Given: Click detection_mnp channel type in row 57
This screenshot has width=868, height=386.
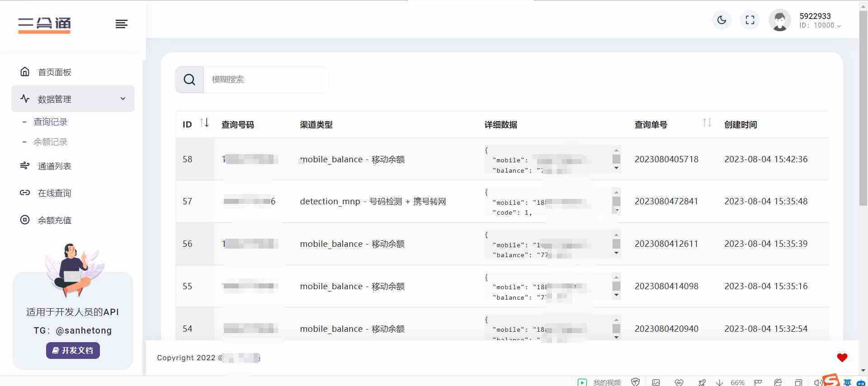Looking at the screenshot, I should pyautogui.click(x=373, y=201).
